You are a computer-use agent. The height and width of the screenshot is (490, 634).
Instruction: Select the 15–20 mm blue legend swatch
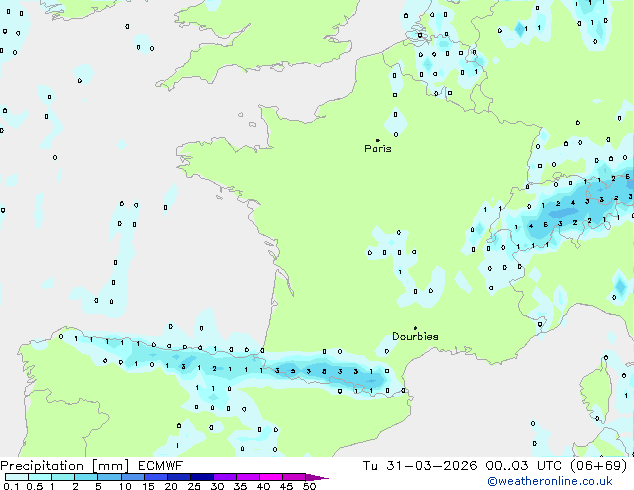[x=155, y=477]
